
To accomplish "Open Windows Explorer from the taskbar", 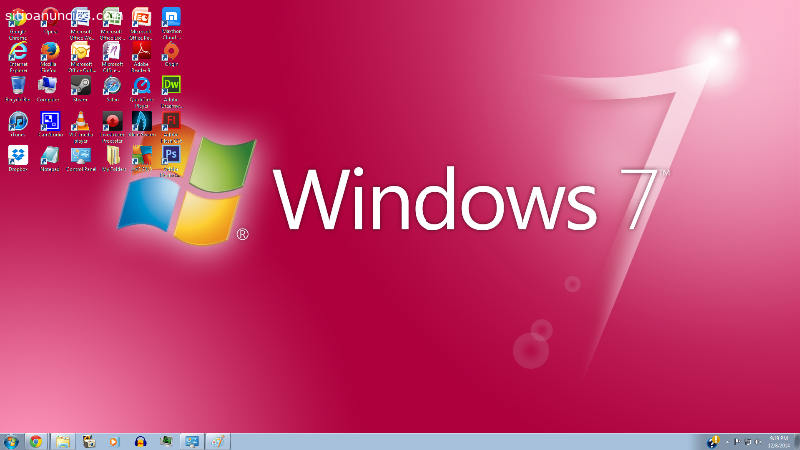I will pyautogui.click(x=63, y=441).
